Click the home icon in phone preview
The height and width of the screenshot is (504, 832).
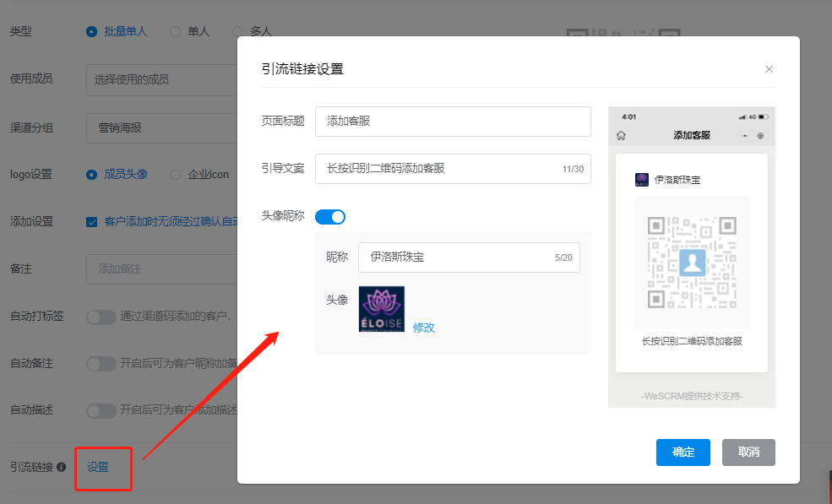click(621, 136)
